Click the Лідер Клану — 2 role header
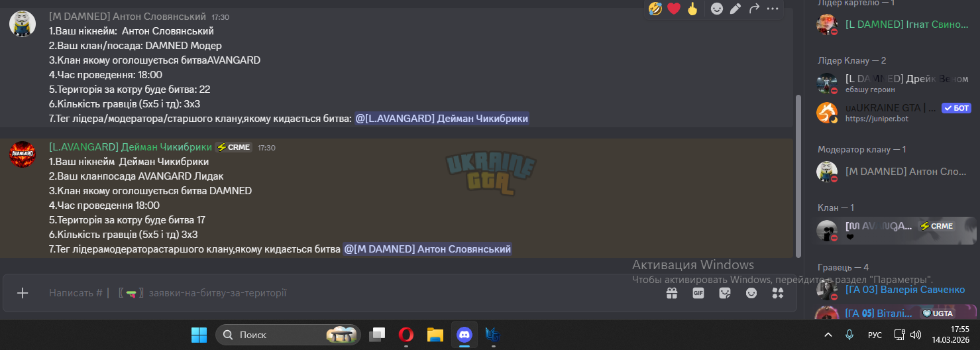980x350 pixels. [x=851, y=60]
